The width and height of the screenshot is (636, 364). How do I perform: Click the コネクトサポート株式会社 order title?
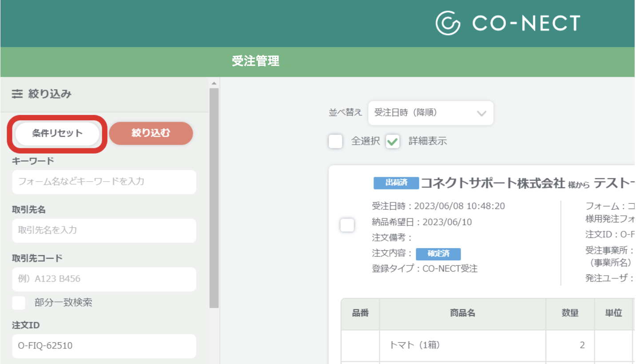point(493,183)
